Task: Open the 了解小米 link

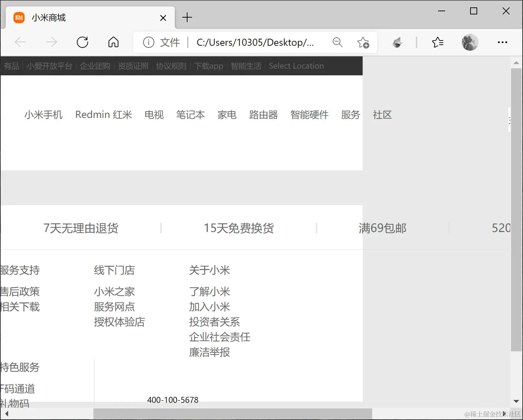Action: click(209, 292)
